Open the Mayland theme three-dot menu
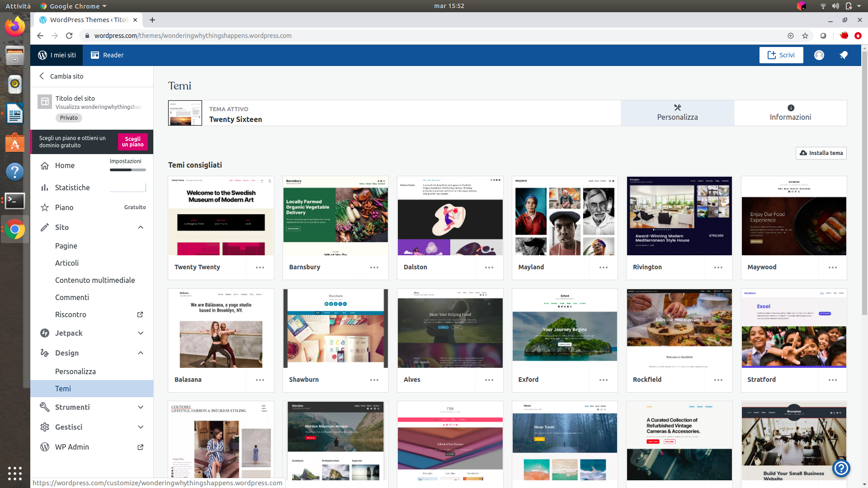The image size is (868, 488). click(603, 267)
